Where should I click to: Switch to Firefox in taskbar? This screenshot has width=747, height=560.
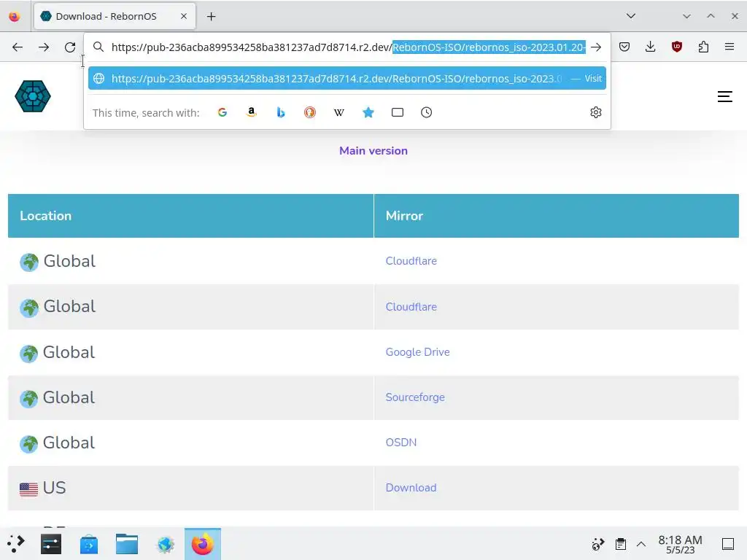click(203, 544)
